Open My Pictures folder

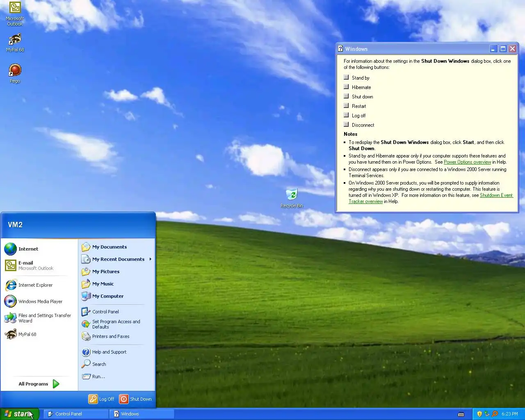pos(116,272)
